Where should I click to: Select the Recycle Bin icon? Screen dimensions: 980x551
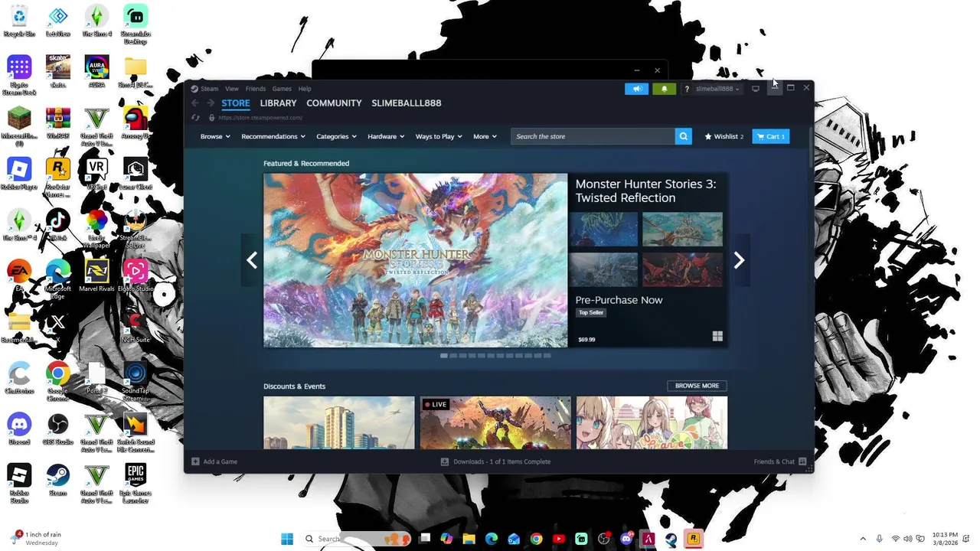point(19,21)
